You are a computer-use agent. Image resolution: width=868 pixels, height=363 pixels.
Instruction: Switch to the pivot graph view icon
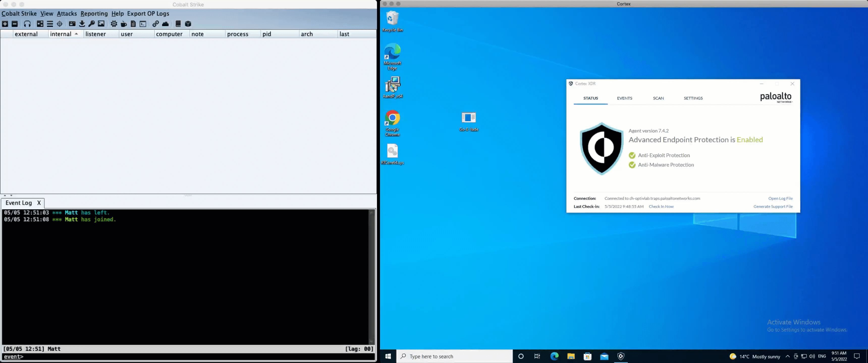click(x=40, y=24)
